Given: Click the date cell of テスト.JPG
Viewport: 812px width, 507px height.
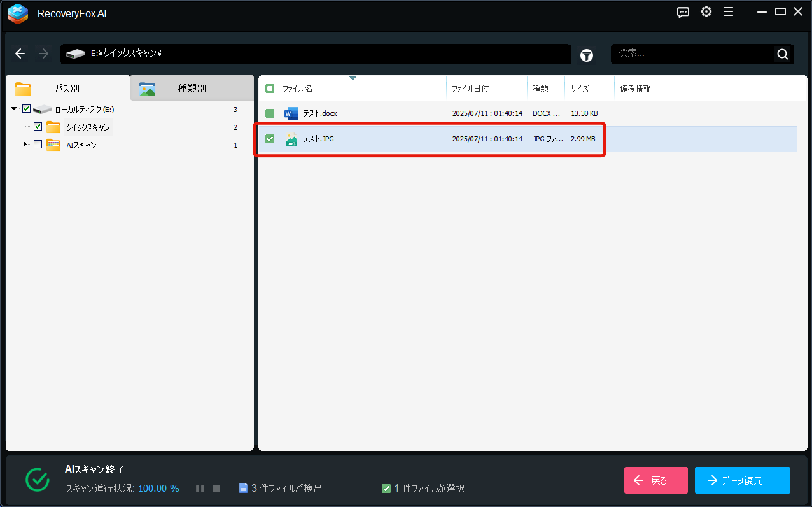Looking at the screenshot, I should (x=487, y=139).
